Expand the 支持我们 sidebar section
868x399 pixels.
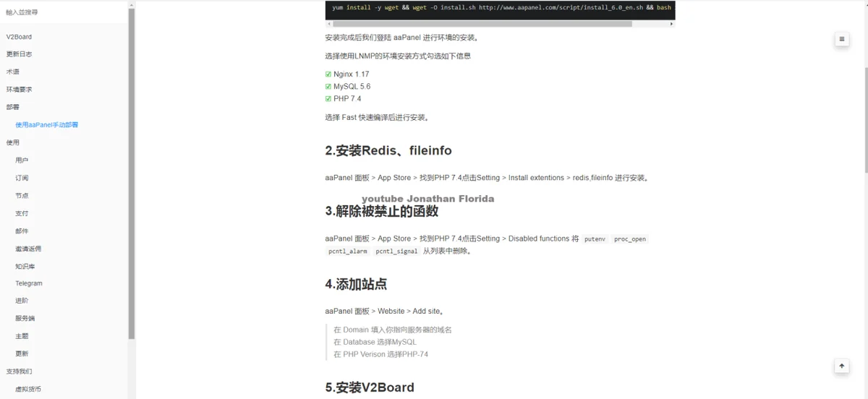[19, 372]
